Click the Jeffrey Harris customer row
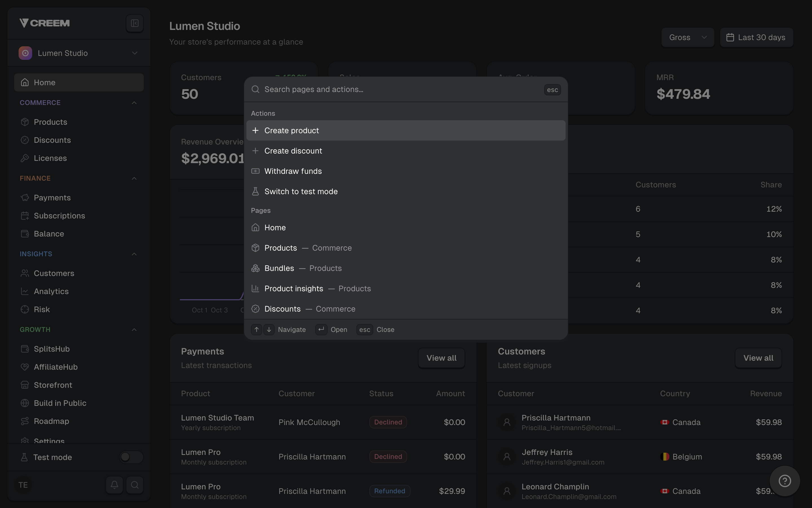This screenshot has width=812, height=508. 640,457
